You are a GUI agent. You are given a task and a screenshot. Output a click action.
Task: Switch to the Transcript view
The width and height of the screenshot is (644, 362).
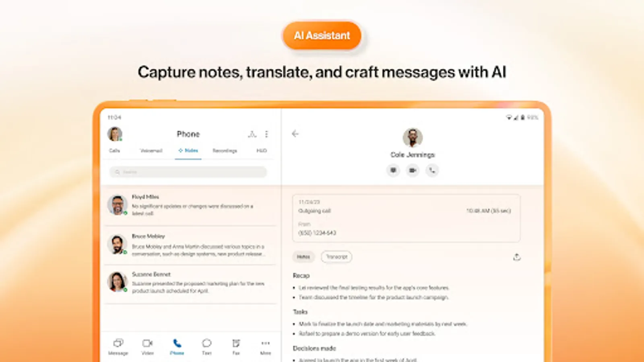coord(336,257)
